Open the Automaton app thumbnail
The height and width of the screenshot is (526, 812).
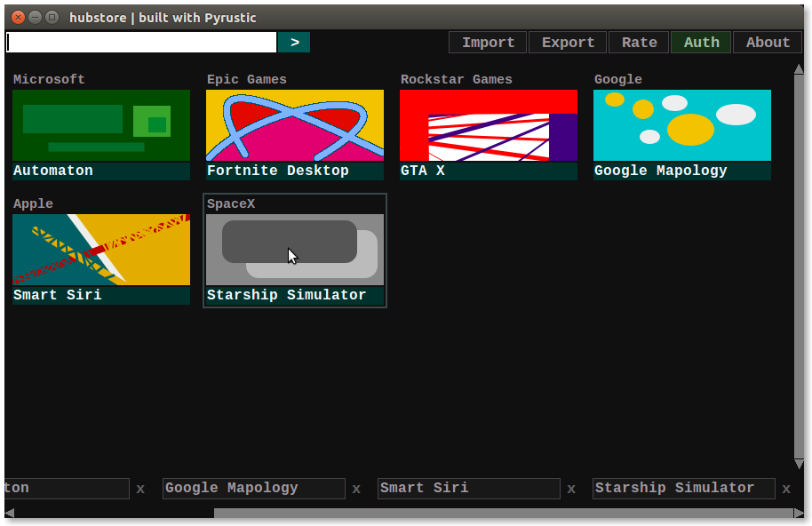coord(101,125)
